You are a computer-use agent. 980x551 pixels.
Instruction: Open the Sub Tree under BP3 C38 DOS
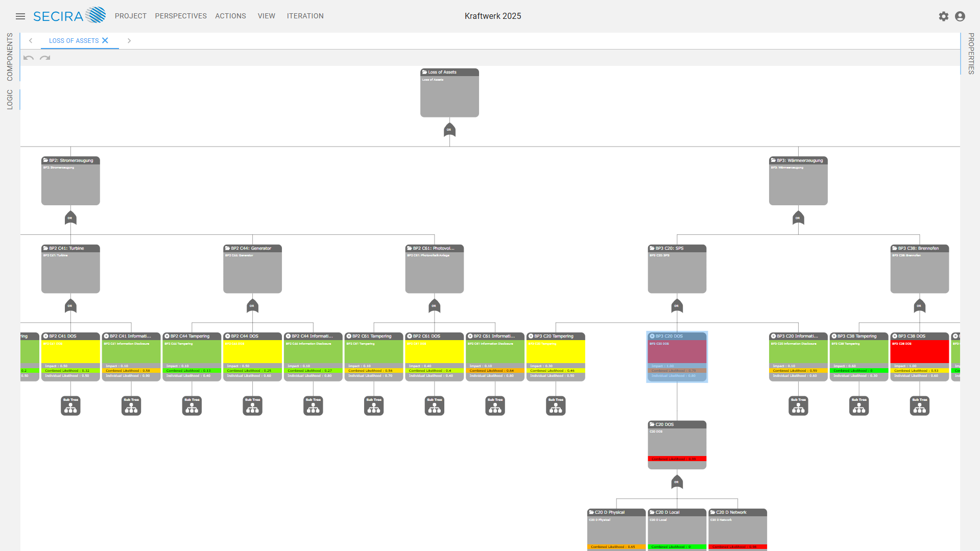[919, 406]
